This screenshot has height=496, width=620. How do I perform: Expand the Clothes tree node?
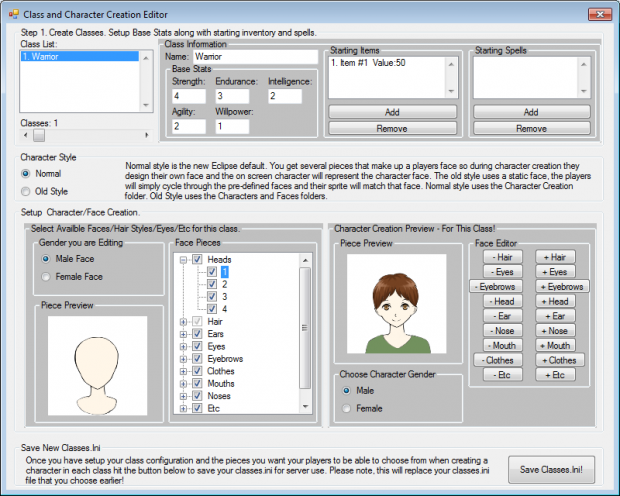(x=184, y=371)
